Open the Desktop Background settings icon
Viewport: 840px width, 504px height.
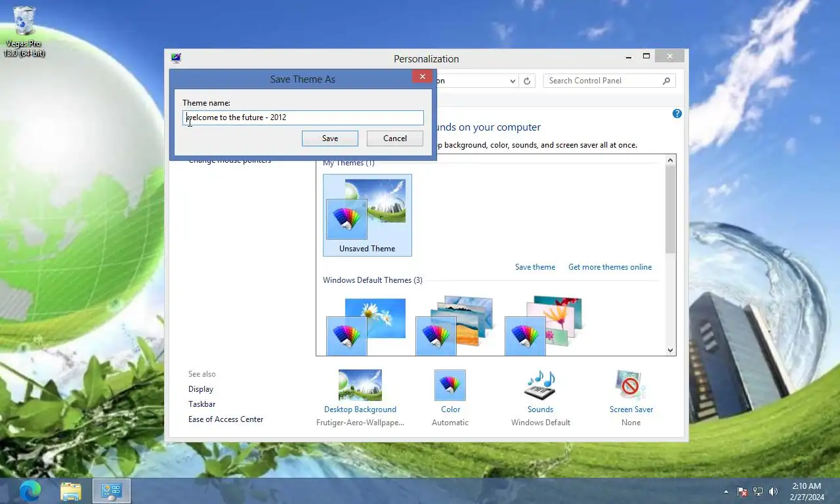tap(360, 385)
